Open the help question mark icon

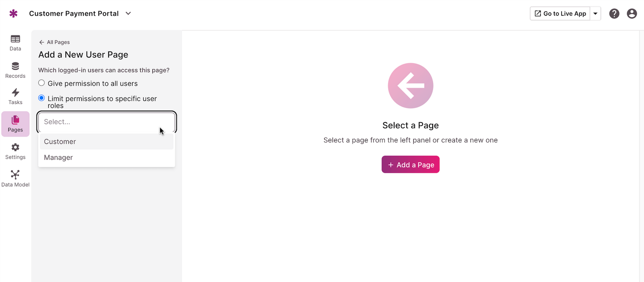point(614,14)
